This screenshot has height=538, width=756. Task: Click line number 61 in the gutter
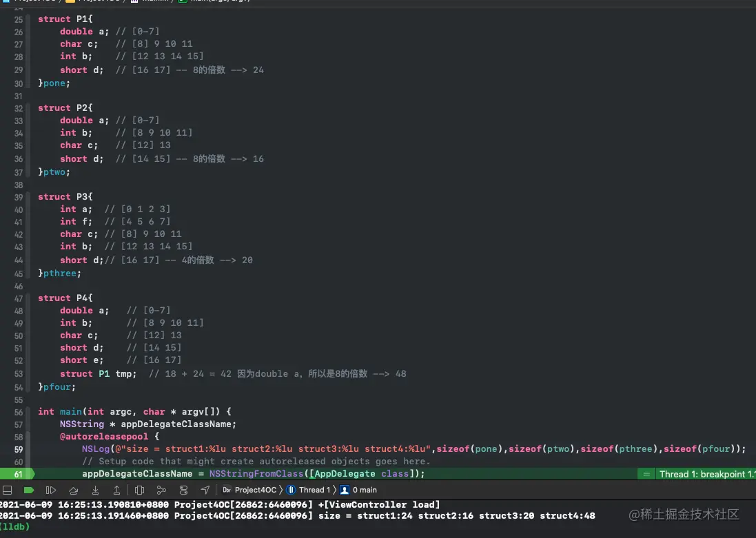tap(18, 475)
